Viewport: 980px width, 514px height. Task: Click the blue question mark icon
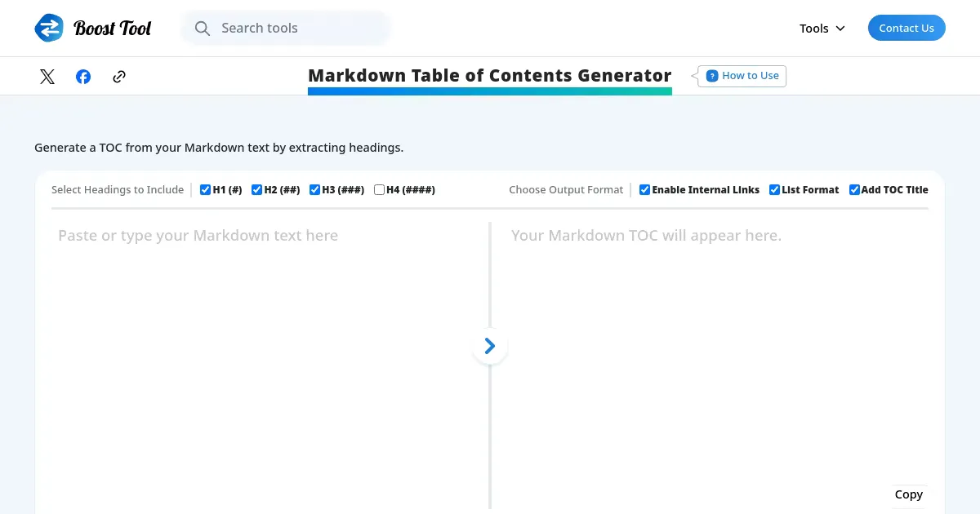(712, 76)
